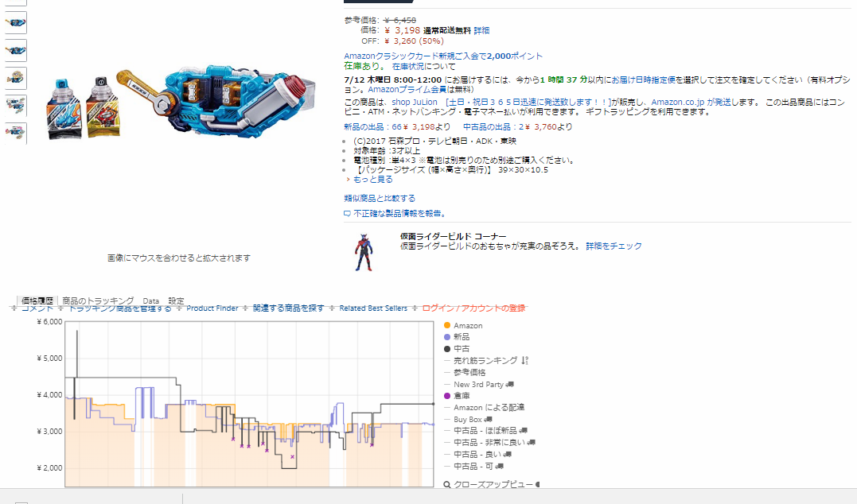Open the Product Finder link

[212, 308]
